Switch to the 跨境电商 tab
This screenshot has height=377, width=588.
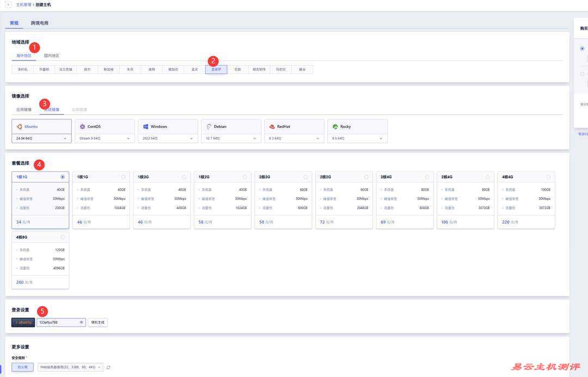point(40,23)
